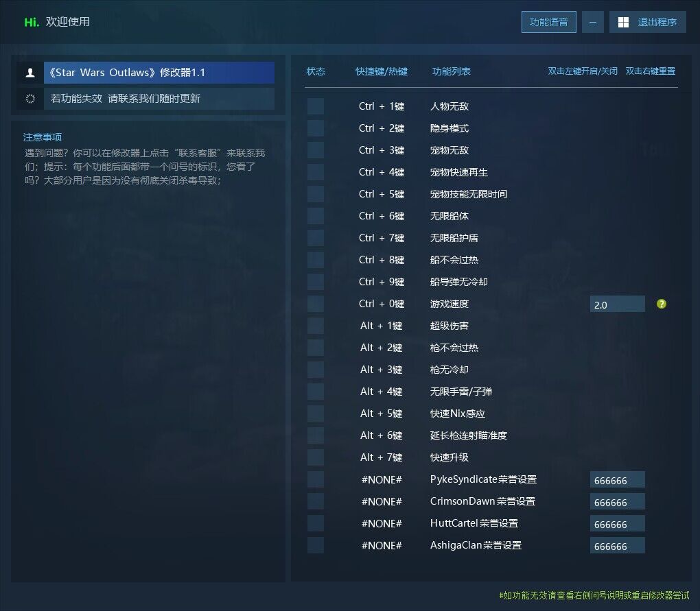Click the Windows grid icon on 退出程序
The image size is (700, 611).
623,23
